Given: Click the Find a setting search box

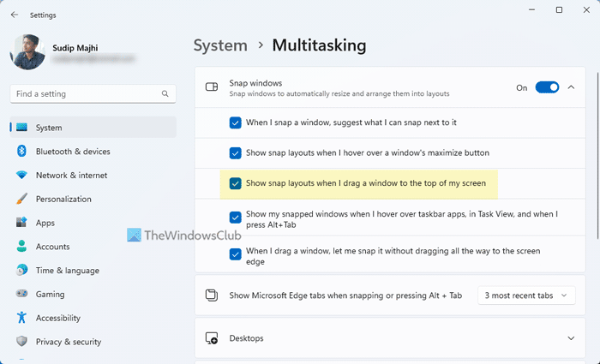Looking at the screenshot, I should click(x=86, y=93).
